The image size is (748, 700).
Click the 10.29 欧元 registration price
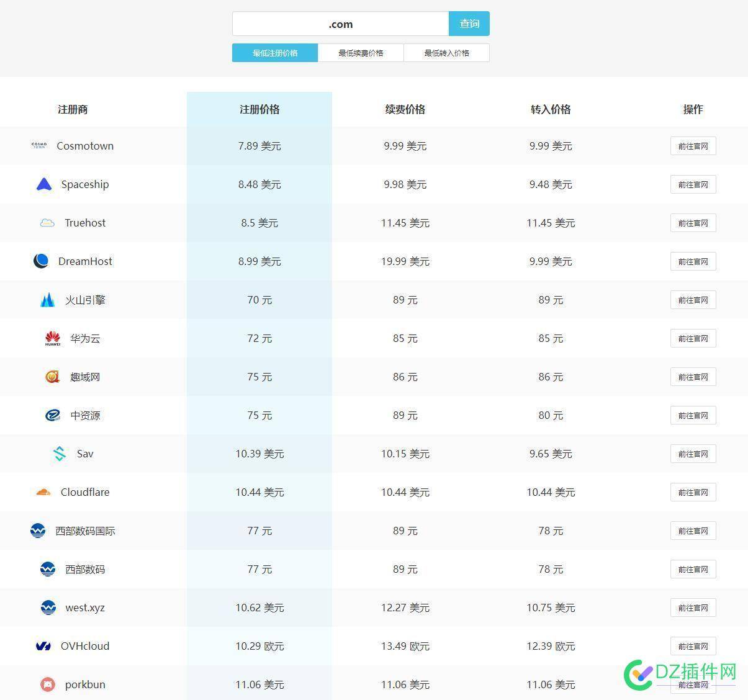point(259,646)
